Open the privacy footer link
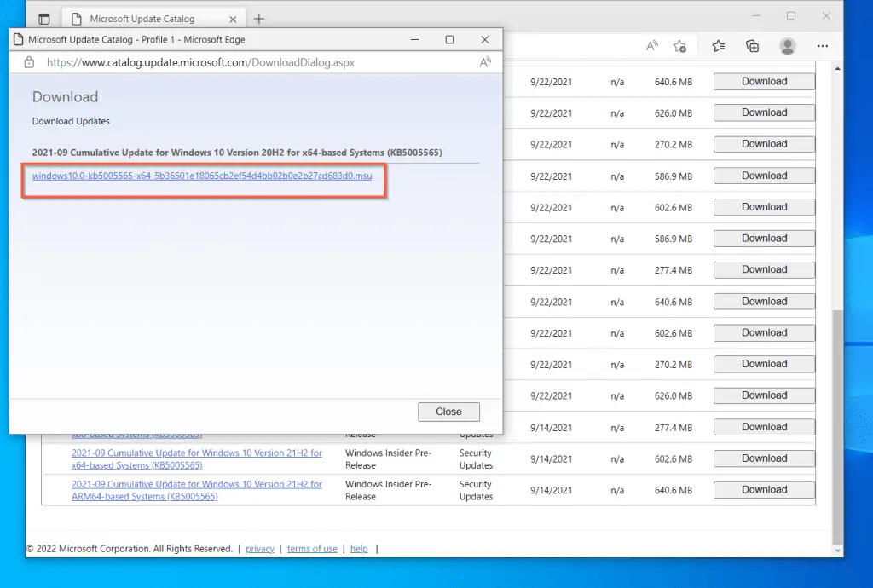873x588 pixels. pyautogui.click(x=260, y=549)
